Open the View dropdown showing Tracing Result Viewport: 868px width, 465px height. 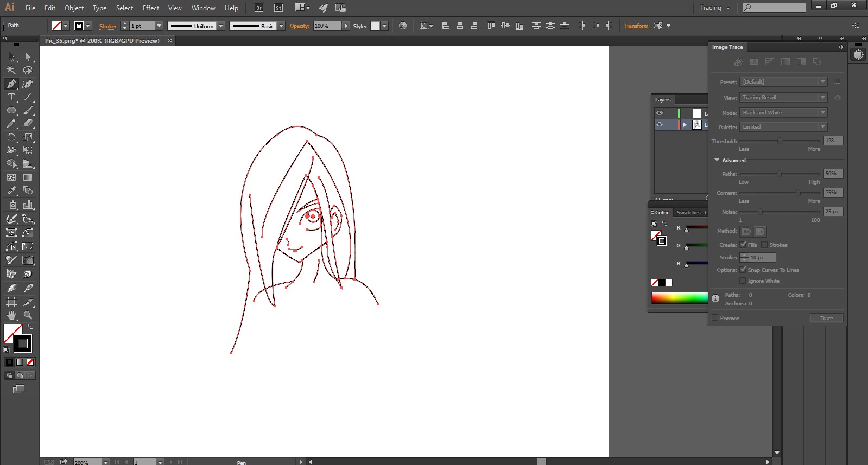[784, 98]
